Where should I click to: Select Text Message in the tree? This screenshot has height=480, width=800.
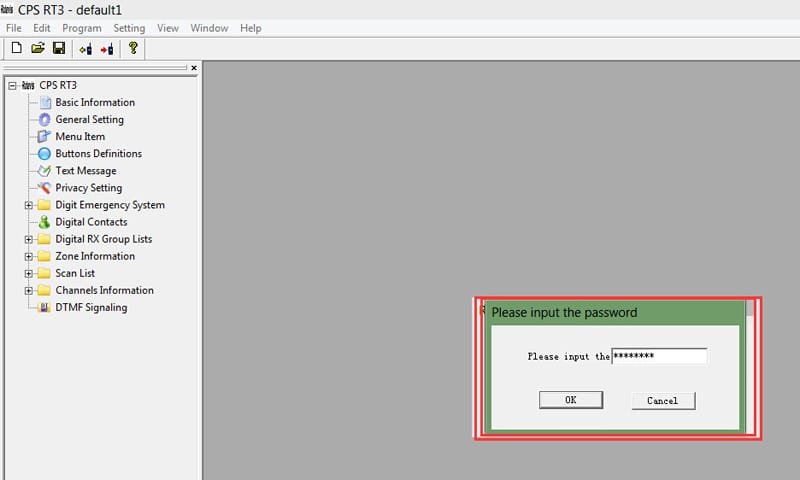(x=86, y=171)
